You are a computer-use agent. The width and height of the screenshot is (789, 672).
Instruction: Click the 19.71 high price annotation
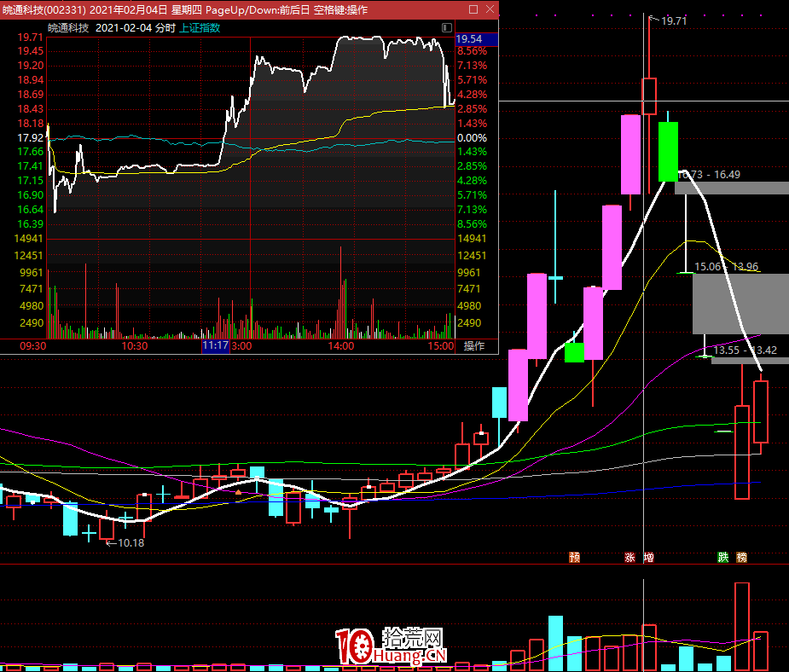671,21
